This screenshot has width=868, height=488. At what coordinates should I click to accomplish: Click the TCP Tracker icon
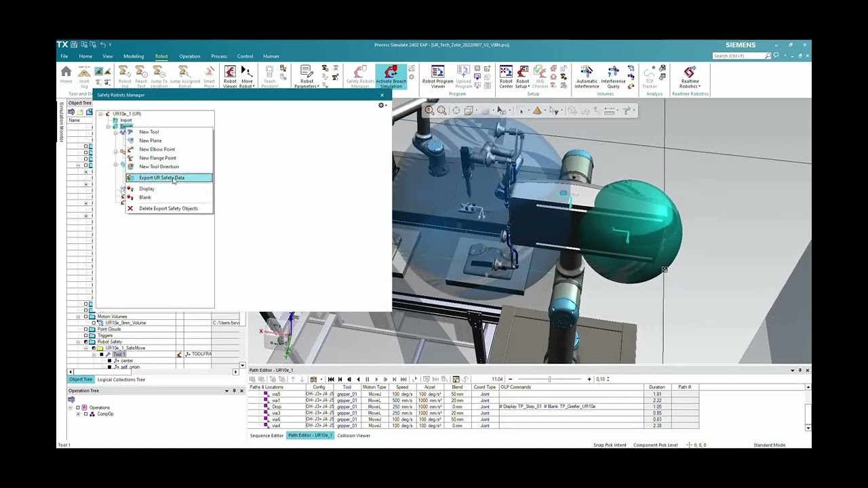click(650, 77)
